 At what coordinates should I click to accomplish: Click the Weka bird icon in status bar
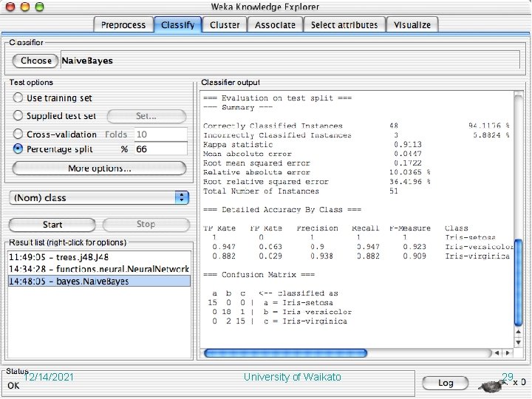492,386
